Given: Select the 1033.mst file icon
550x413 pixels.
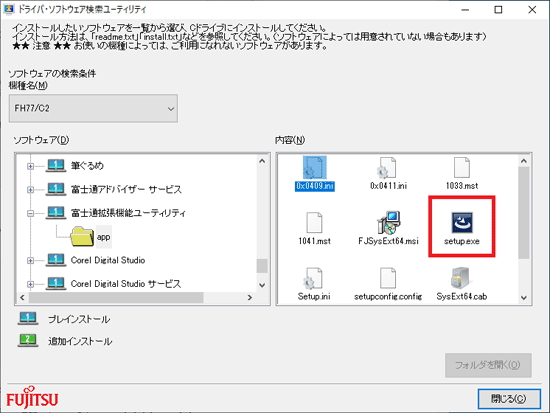Looking at the screenshot, I should pos(462,168).
